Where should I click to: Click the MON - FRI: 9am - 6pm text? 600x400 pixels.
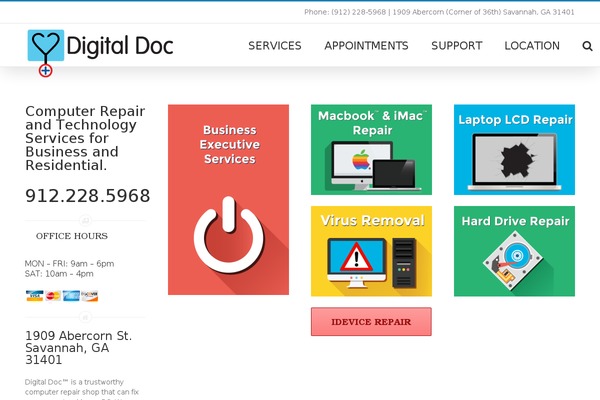point(69,264)
